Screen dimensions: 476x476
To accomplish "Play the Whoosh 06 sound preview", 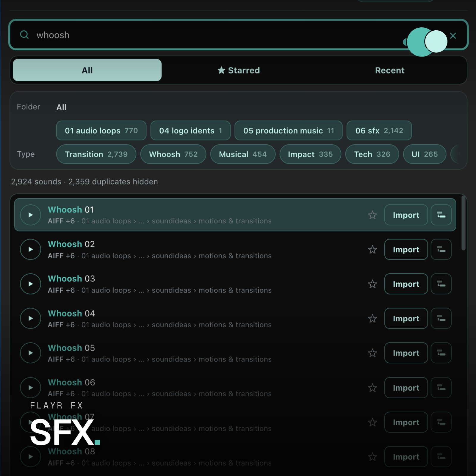I will point(30,388).
